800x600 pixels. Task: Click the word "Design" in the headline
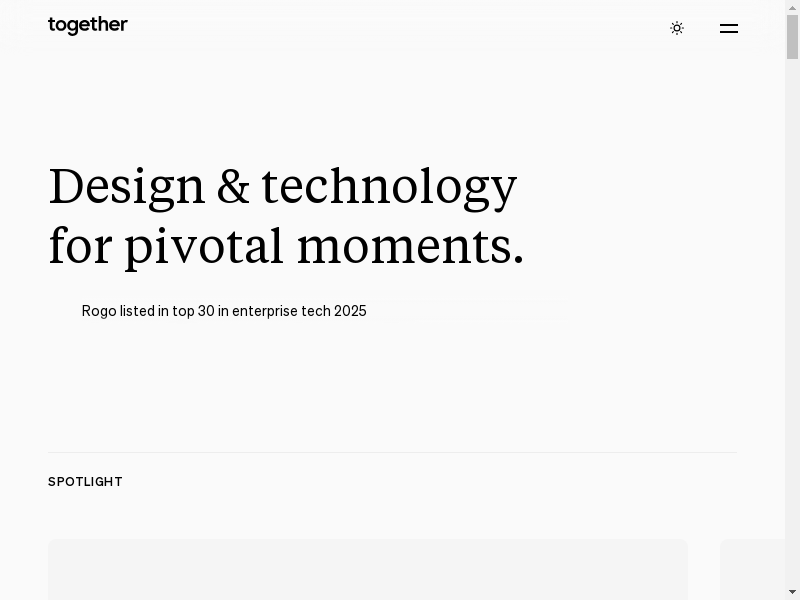pos(126,187)
